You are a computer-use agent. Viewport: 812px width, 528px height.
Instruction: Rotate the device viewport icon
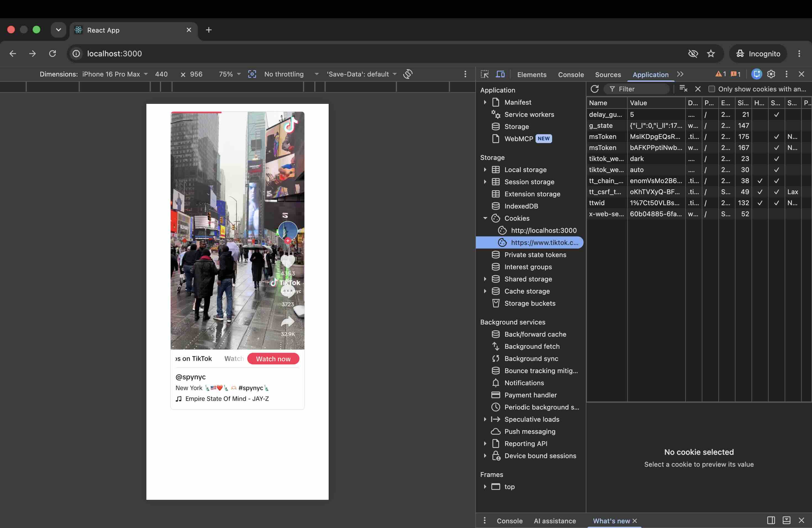click(x=408, y=74)
